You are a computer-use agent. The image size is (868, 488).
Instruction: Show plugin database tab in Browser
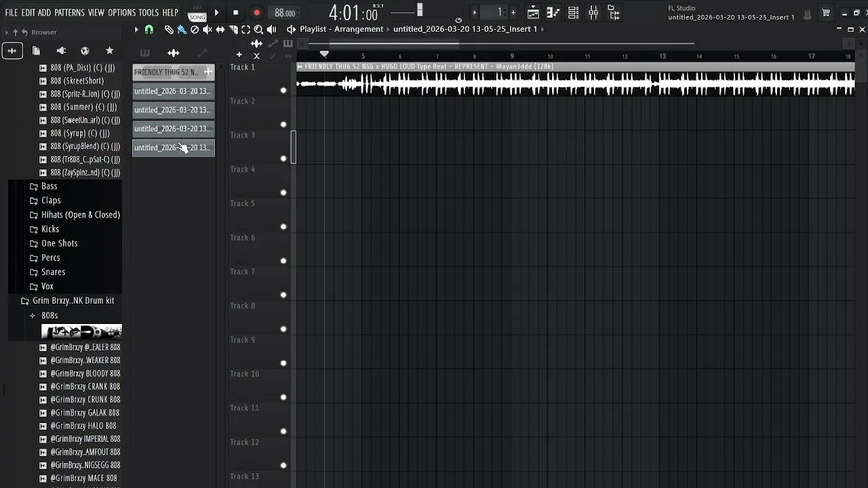(61, 51)
